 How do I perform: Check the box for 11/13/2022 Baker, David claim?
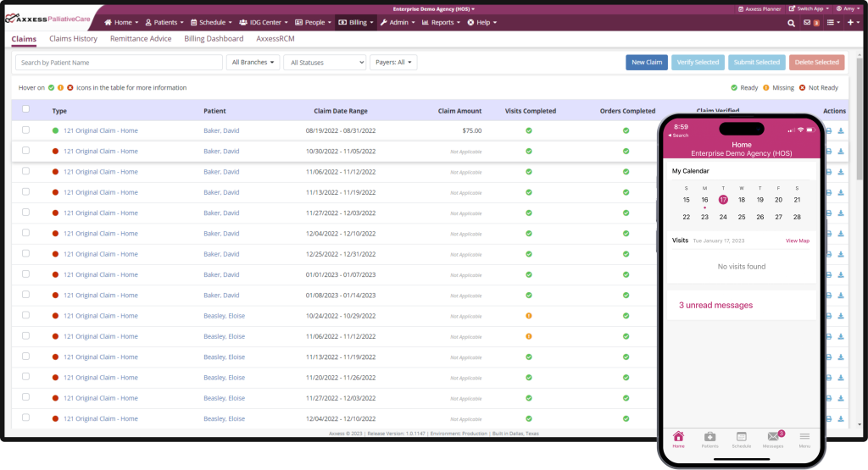click(x=25, y=191)
